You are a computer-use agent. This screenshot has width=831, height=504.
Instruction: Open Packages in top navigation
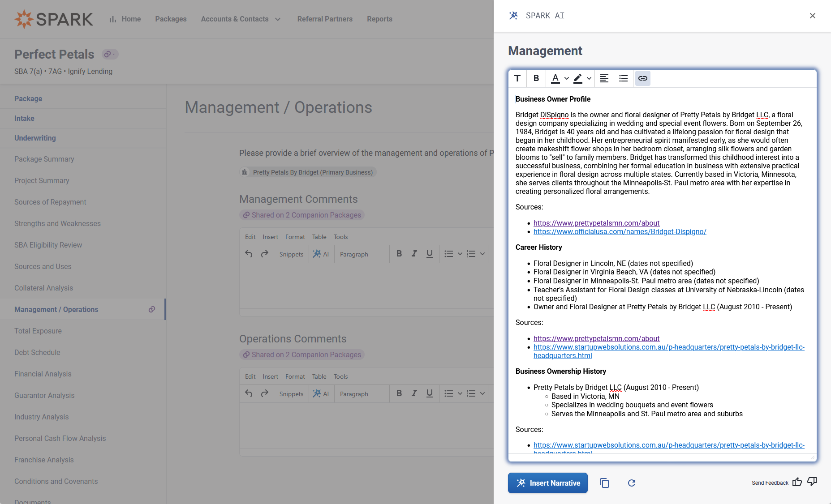point(171,19)
